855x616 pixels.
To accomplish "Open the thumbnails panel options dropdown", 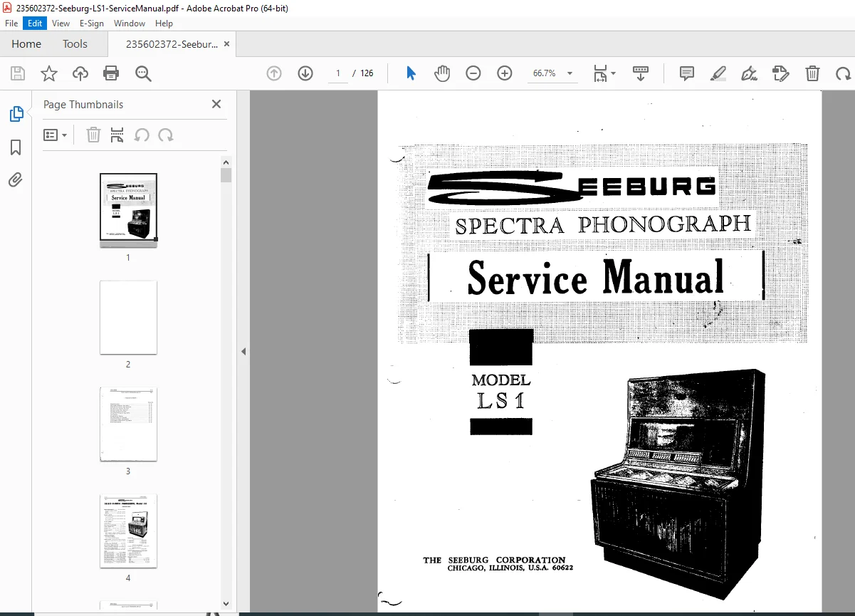I will pos(55,135).
